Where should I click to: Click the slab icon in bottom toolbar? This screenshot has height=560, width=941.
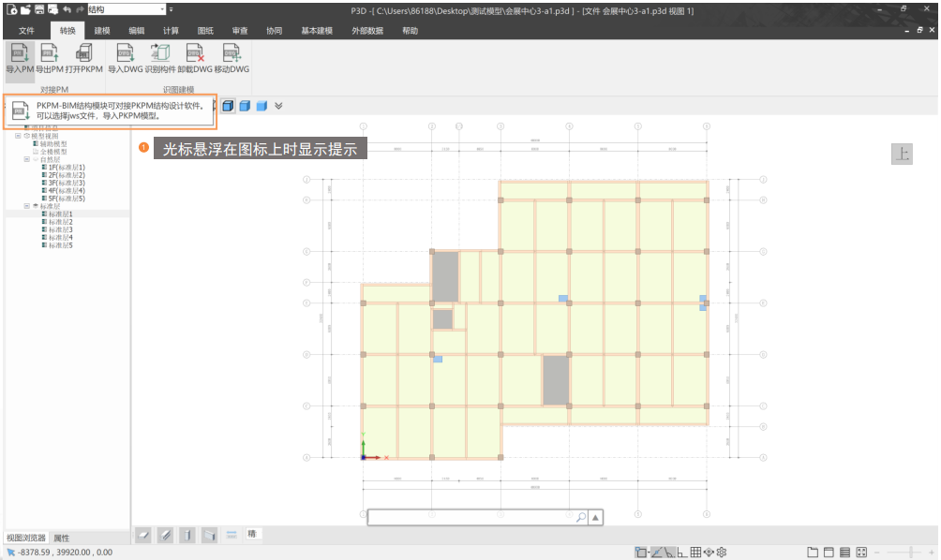click(143, 535)
